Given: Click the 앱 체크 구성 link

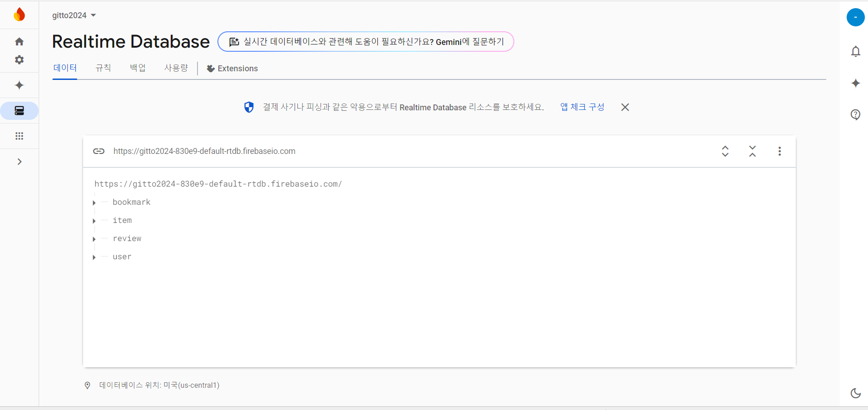Looking at the screenshot, I should (x=582, y=107).
